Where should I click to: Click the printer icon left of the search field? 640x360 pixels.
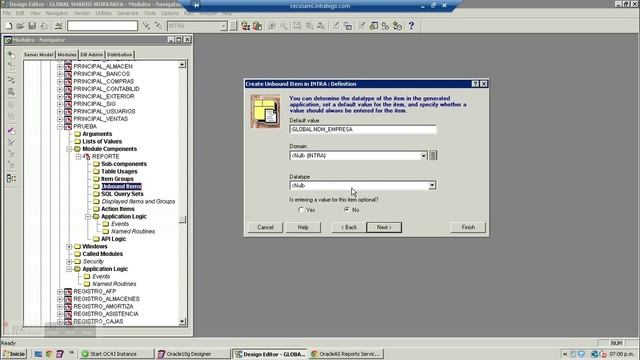pyautogui.click(x=58, y=26)
